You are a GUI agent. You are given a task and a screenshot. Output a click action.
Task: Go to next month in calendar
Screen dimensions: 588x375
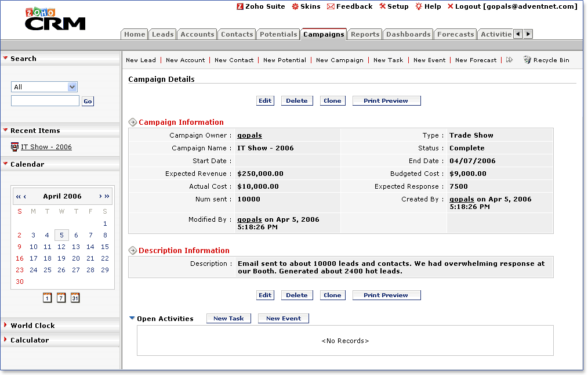(x=100, y=196)
